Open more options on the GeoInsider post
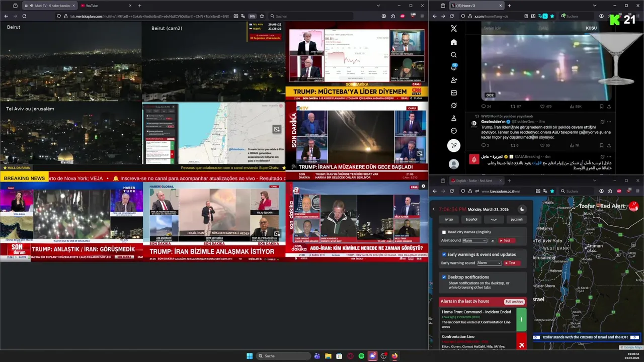This screenshot has width=644, height=362. pos(609,122)
